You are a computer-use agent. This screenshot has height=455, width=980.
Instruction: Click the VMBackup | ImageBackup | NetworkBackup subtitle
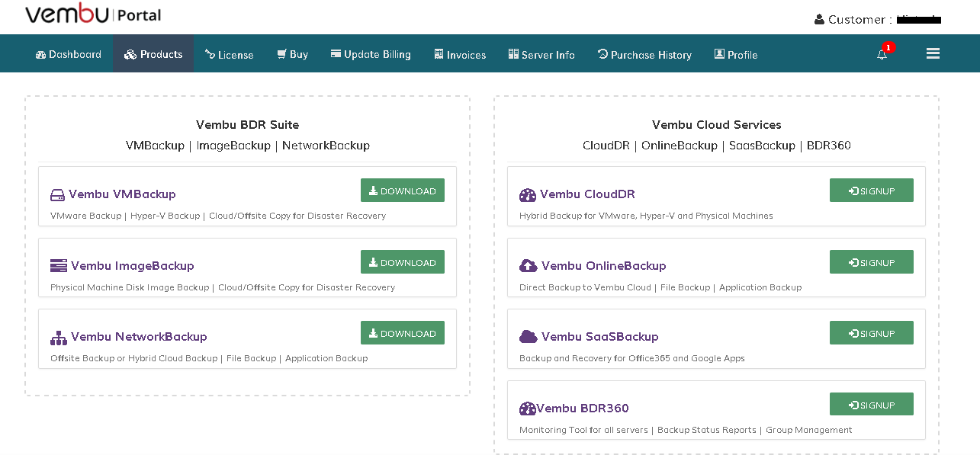point(248,146)
